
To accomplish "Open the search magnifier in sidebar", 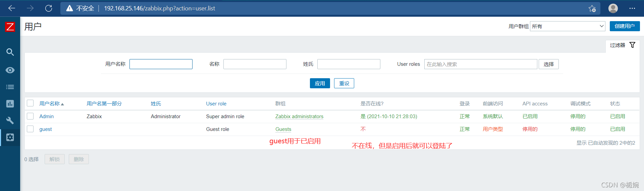I will 10,52.
